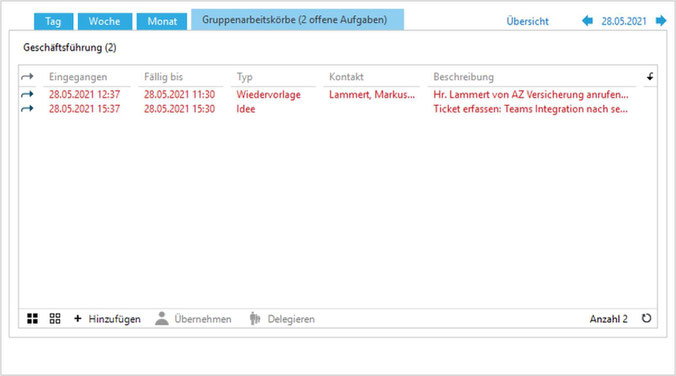Click the Wiedervorlage type cell

pyautogui.click(x=269, y=94)
